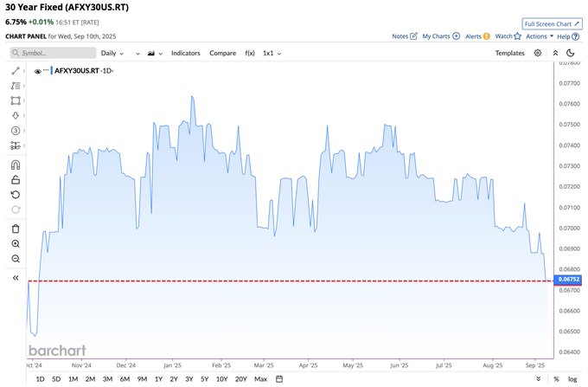This screenshot has height=387, width=588.
Task: Select the 10Y time range
Action: (x=222, y=379)
